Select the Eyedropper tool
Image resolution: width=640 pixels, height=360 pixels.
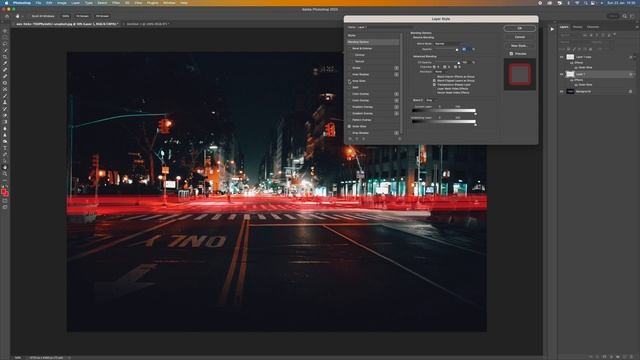(5, 63)
